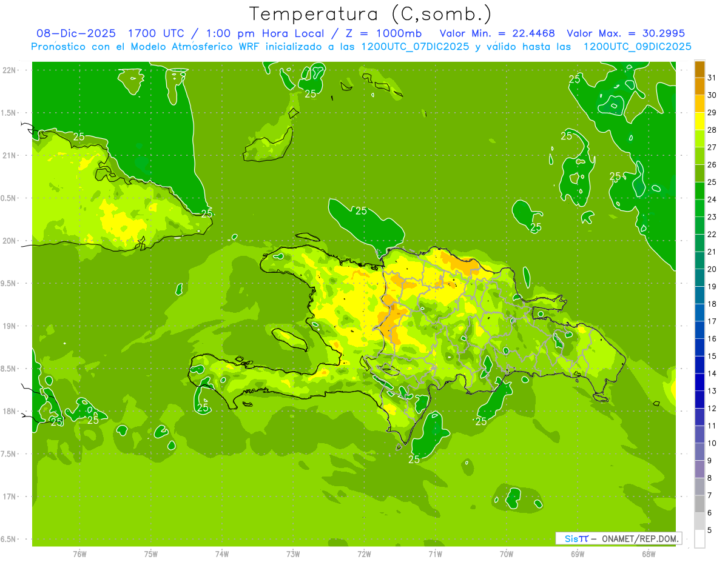
Task: Click the "20N" latitude axis label
Action: pos(8,241)
